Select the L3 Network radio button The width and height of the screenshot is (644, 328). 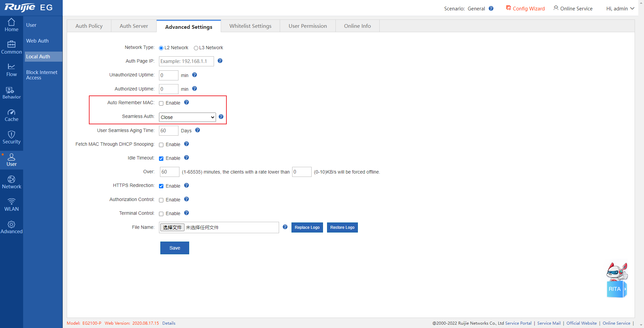point(196,48)
